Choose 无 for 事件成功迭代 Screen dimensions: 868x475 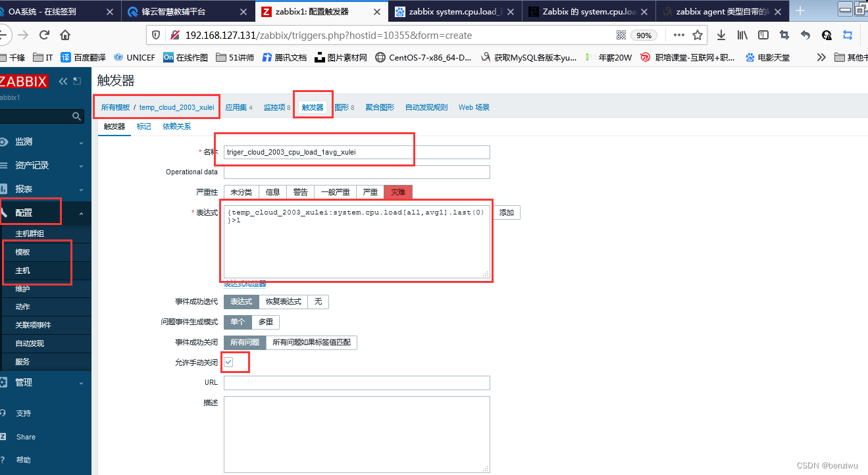(318, 301)
